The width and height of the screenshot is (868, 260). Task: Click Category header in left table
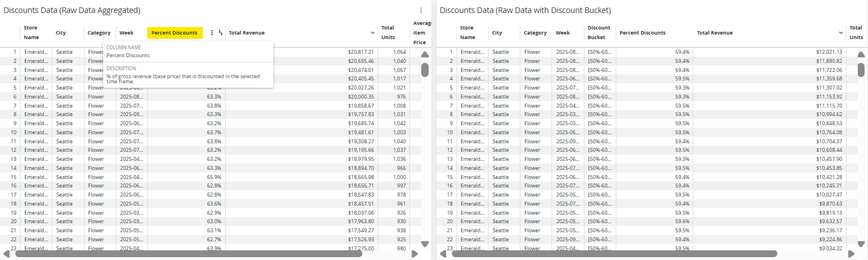(x=99, y=33)
